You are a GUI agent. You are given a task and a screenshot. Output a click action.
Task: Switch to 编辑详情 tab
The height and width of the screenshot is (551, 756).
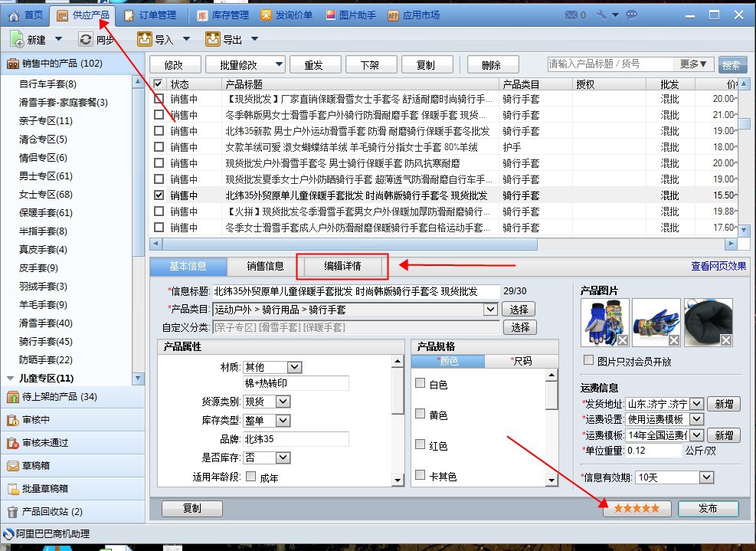(343, 266)
